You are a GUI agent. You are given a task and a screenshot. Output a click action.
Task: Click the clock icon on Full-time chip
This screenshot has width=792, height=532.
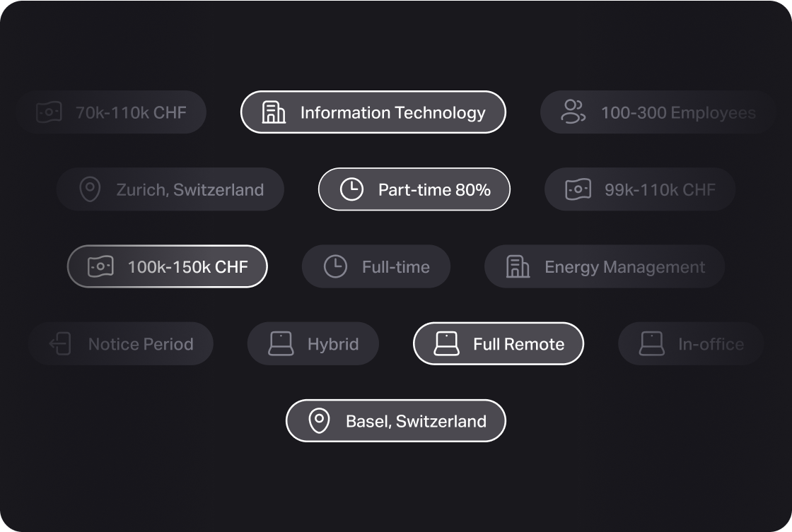pyautogui.click(x=335, y=267)
